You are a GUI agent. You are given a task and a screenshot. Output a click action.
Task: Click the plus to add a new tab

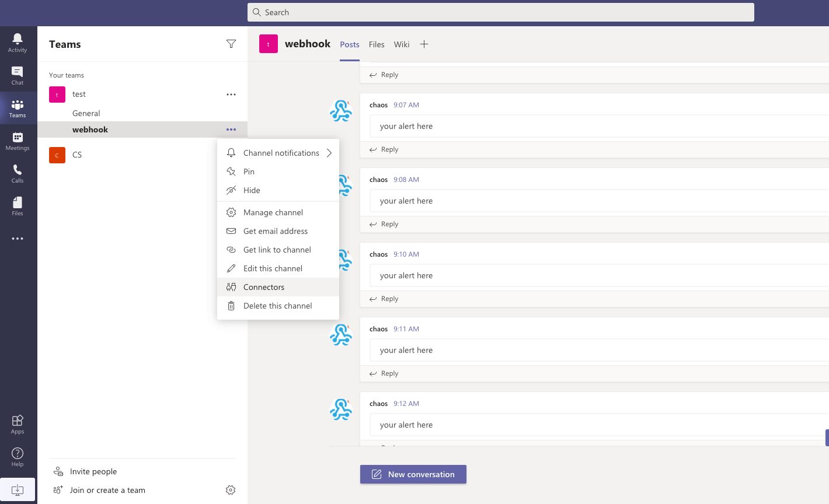(424, 44)
